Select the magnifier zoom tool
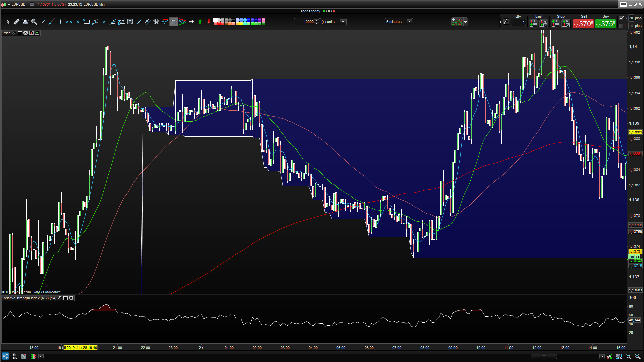 (34, 22)
